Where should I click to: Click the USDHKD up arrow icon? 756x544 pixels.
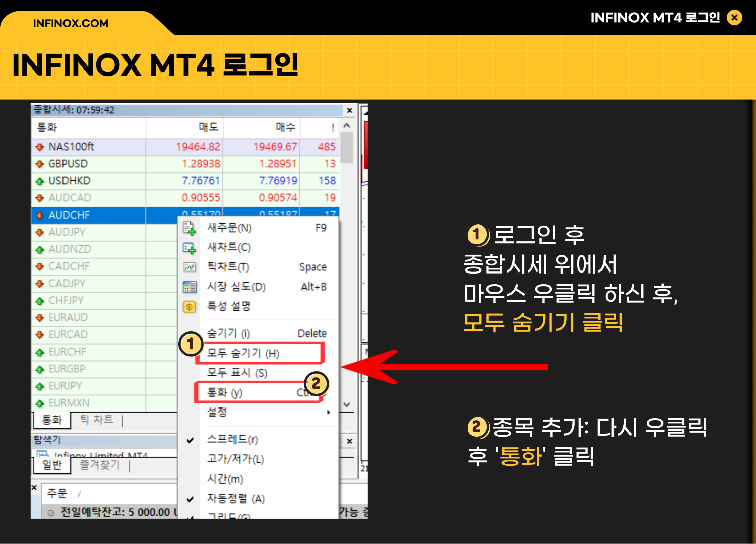(40, 181)
